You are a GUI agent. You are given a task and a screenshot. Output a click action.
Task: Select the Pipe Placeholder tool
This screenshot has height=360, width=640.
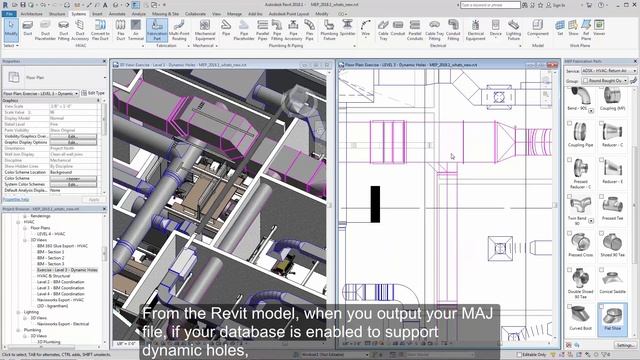[244, 30]
